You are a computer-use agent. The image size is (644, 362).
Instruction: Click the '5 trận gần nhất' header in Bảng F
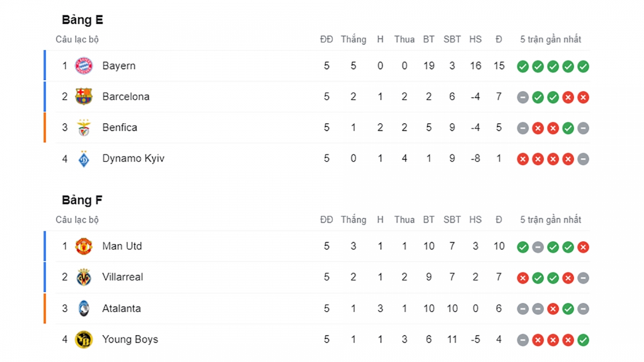point(551,220)
